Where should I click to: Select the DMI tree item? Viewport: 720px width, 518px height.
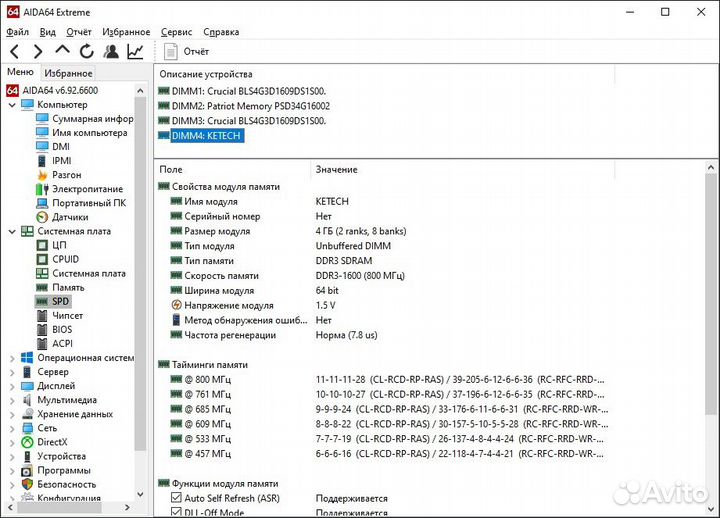click(x=53, y=146)
